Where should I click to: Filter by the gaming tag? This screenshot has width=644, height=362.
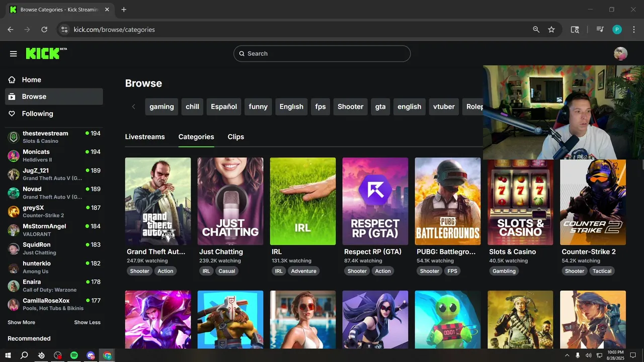coord(162,107)
